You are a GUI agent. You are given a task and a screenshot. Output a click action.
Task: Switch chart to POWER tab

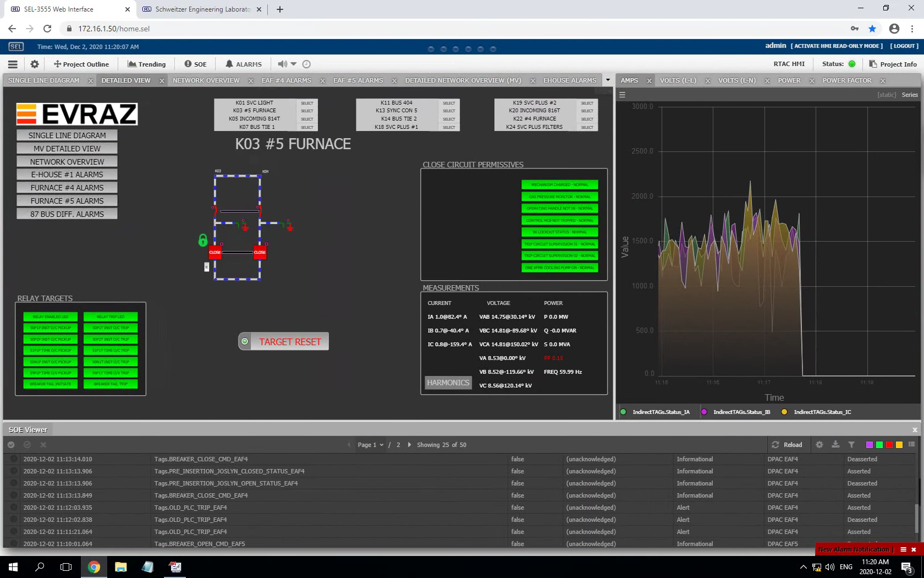789,80
